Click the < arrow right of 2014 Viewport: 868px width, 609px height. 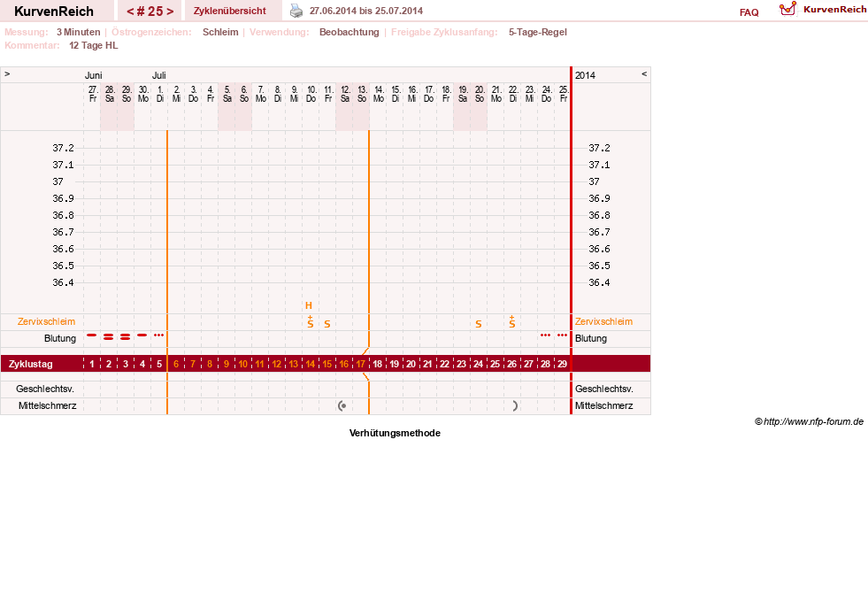(644, 73)
